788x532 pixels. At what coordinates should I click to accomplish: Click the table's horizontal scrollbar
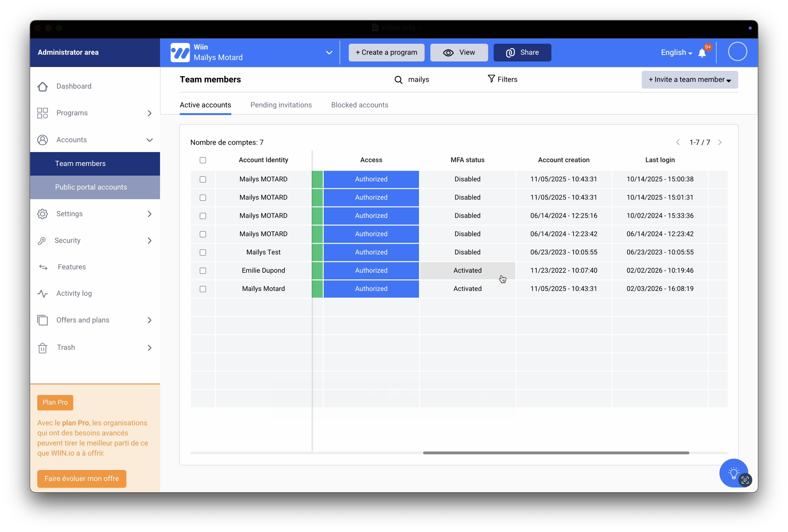[556, 453]
